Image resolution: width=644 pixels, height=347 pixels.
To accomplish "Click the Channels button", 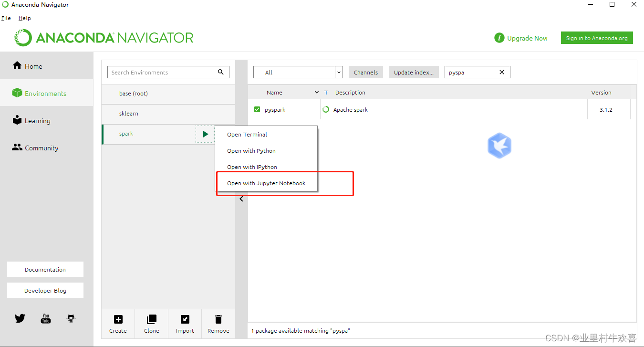I will point(366,72).
